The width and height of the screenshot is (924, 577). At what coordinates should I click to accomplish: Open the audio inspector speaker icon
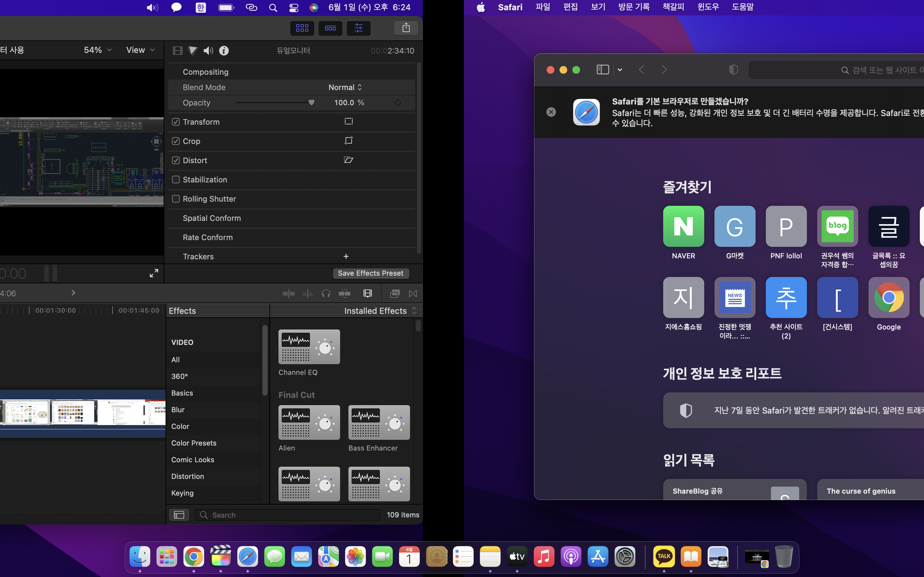[208, 51]
